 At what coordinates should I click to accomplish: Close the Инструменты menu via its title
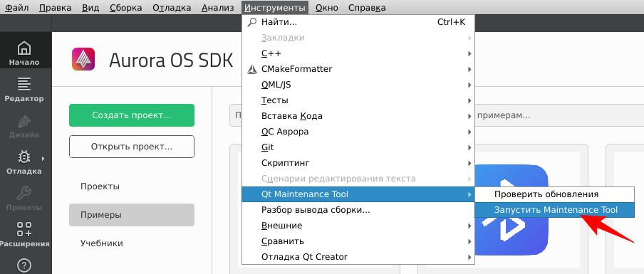[275, 8]
